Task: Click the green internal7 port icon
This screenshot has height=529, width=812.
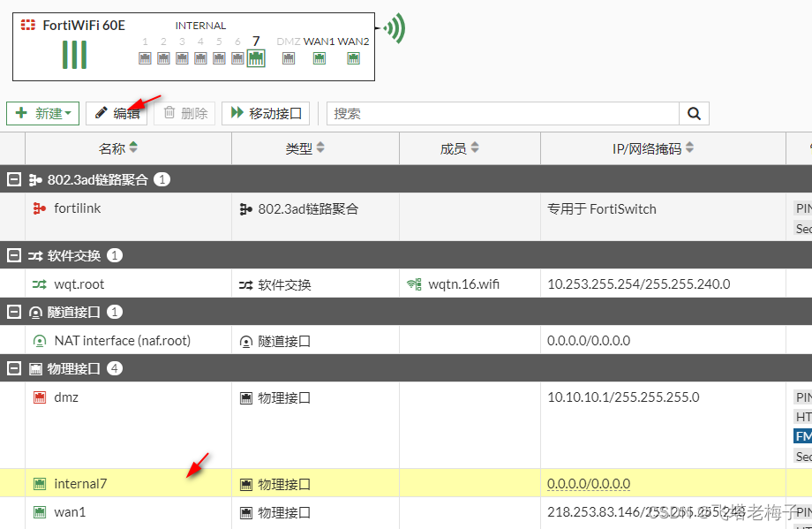Action: click(x=40, y=484)
